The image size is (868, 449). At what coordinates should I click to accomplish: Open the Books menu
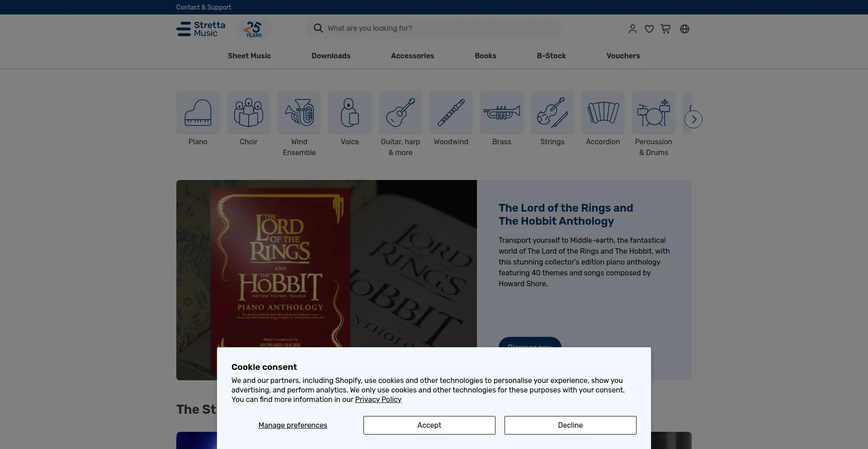coord(486,56)
